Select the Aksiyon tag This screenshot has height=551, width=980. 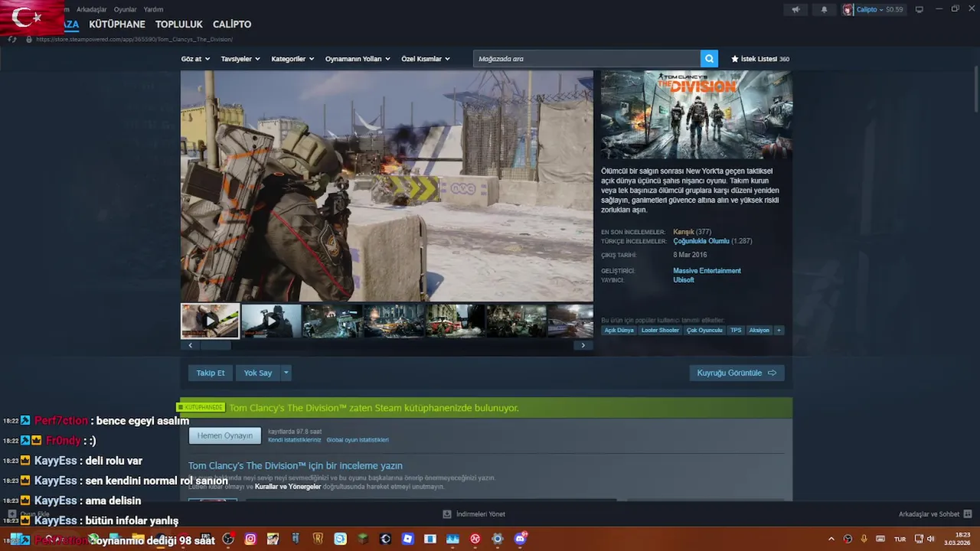[759, 331]
